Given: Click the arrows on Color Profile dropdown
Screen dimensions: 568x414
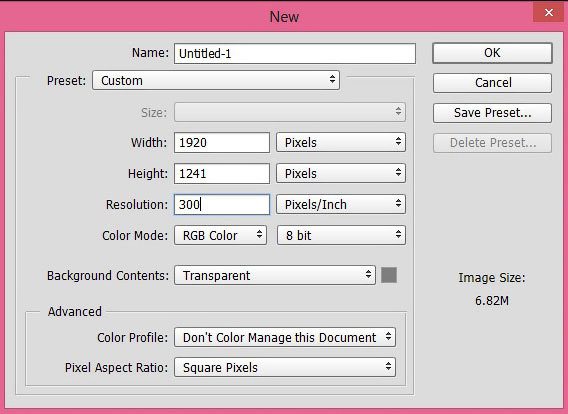Looking at the screenshot, I should [388, 336].
